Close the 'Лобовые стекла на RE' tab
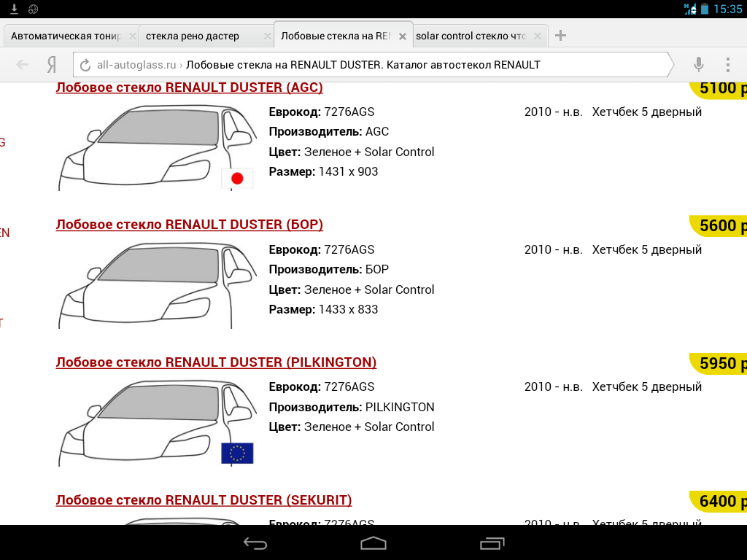 tap(403, 36)
